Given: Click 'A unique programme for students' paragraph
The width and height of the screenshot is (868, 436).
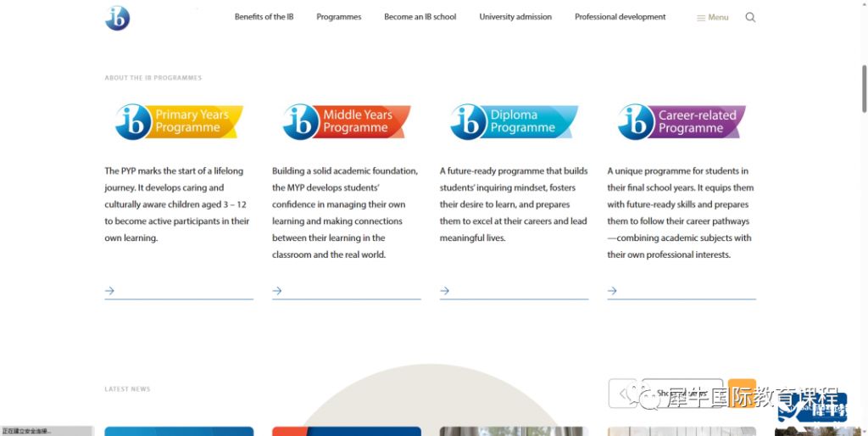Looking at the screenshot, I should pyautogui.click(x=681, y=213).
